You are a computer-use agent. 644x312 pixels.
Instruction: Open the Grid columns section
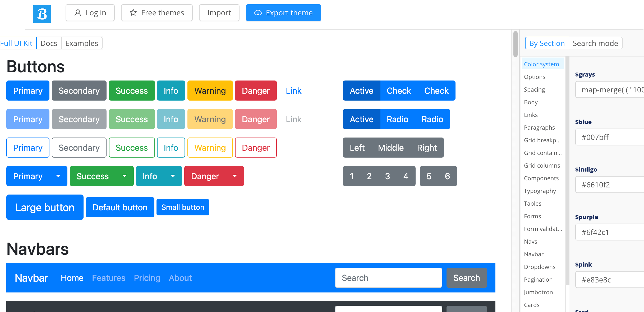click(542, 165)
